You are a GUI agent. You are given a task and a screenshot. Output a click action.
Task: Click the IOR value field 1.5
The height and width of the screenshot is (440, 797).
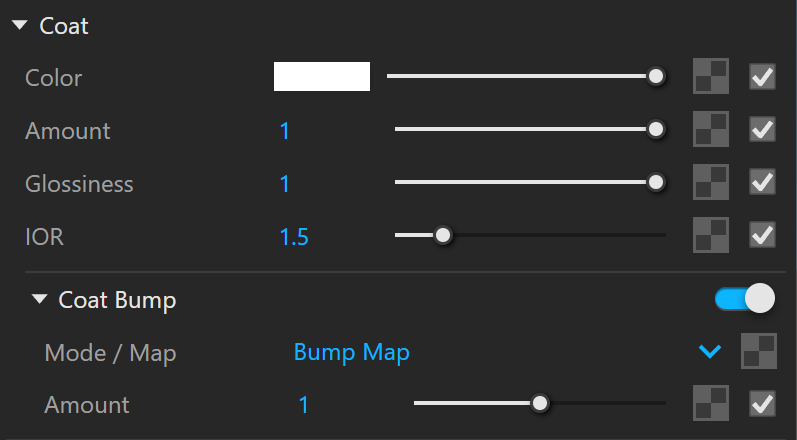point(294,237)
